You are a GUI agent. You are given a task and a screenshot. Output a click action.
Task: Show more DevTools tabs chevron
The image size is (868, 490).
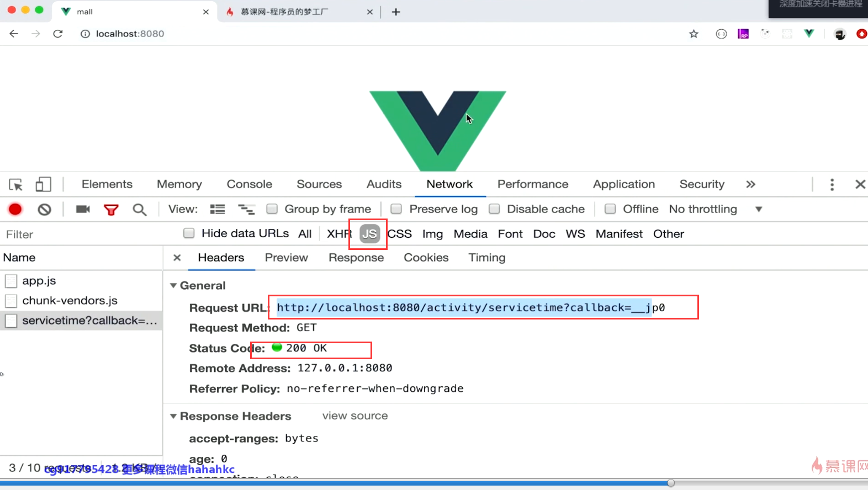[x=750, y=184]
